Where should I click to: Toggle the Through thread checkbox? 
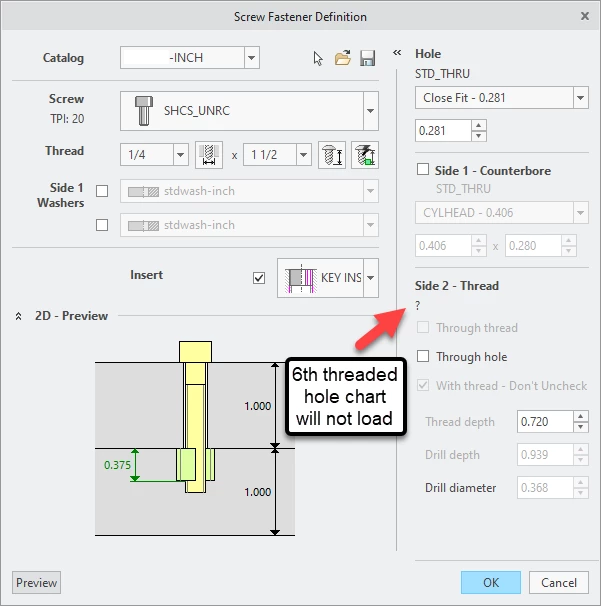[x=423, y=327]
